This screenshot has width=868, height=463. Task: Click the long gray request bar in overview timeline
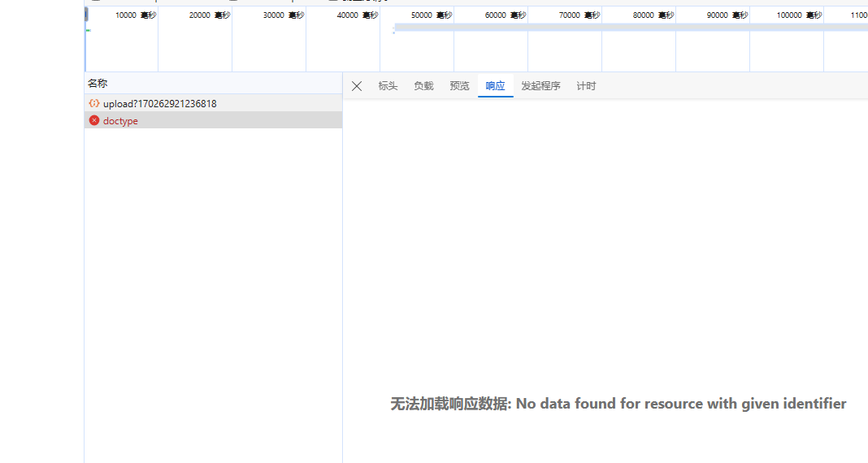click(x=631, y=27)
